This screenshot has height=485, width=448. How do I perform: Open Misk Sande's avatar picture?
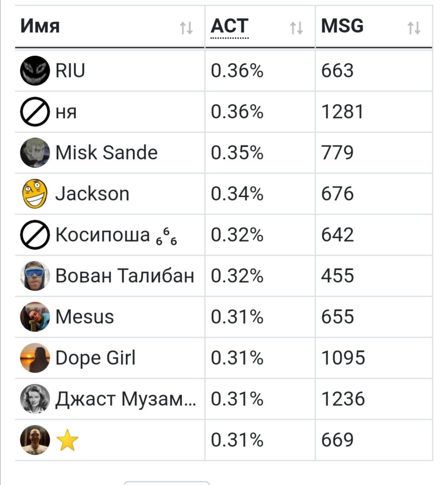[35, 153]
